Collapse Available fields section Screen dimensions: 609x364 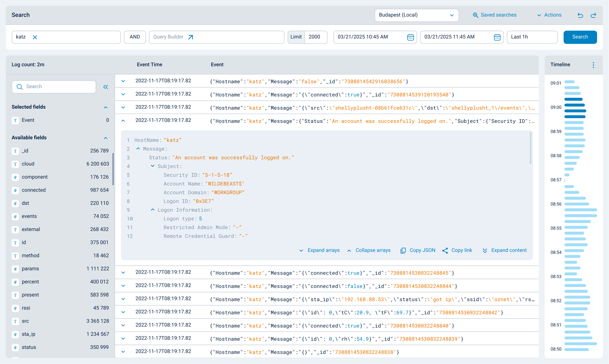(105, 138)
